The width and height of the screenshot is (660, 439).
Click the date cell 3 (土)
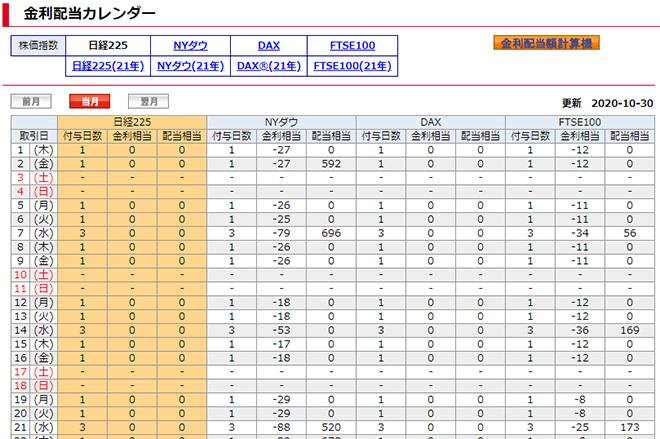coord(34,178)
